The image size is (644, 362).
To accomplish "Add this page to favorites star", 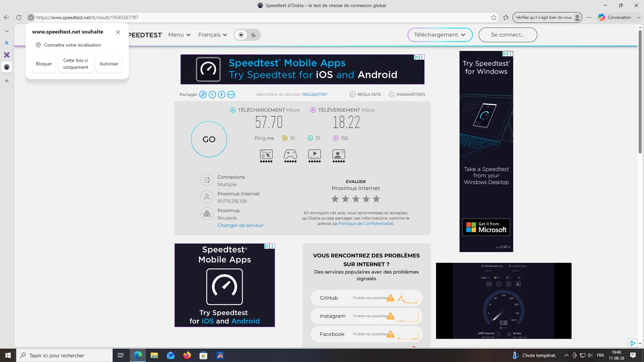I will point(494,17).
